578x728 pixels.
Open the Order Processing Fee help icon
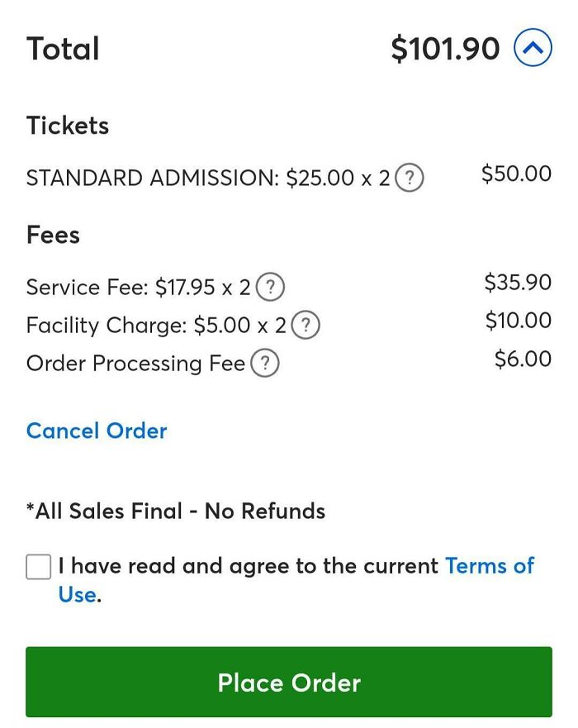pyautogui.click(x=264, y=363)
